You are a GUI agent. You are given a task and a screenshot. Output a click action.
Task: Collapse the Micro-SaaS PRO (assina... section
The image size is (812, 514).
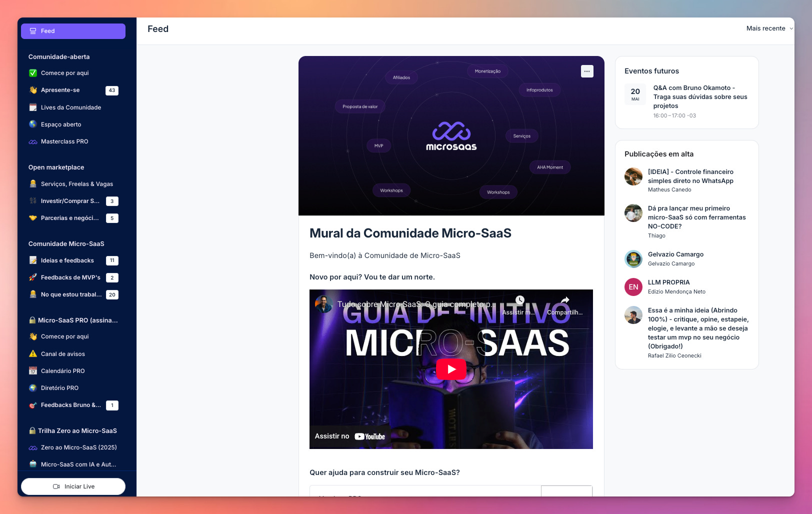coord(73,320)
